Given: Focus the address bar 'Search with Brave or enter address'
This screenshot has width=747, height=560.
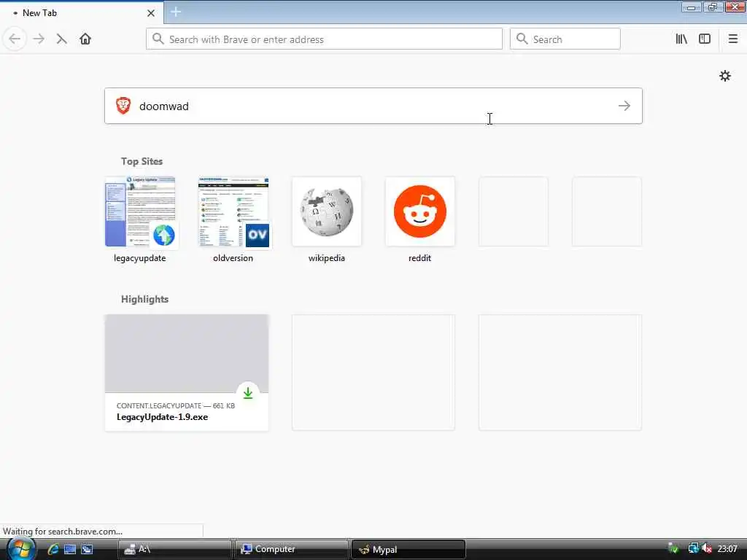Looking at the screenshot, I should (x=324, y=39).
